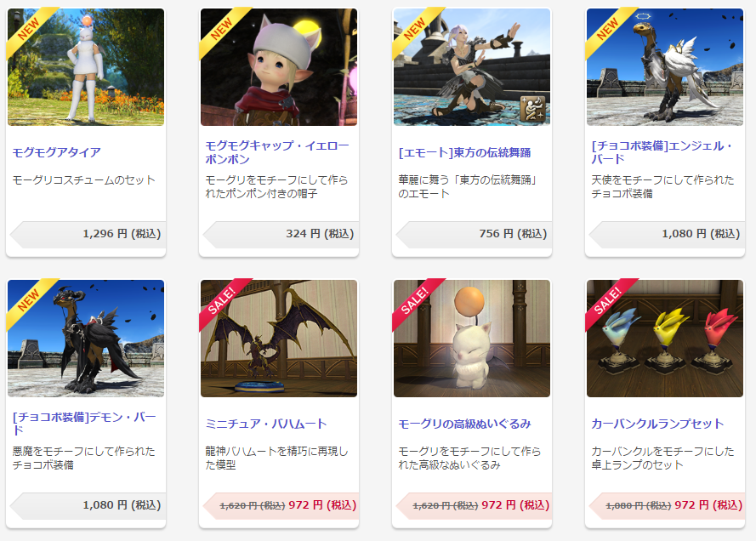Open the ミニチュア・バハムート title link
The image size is (756, 541).
point(266,424)
